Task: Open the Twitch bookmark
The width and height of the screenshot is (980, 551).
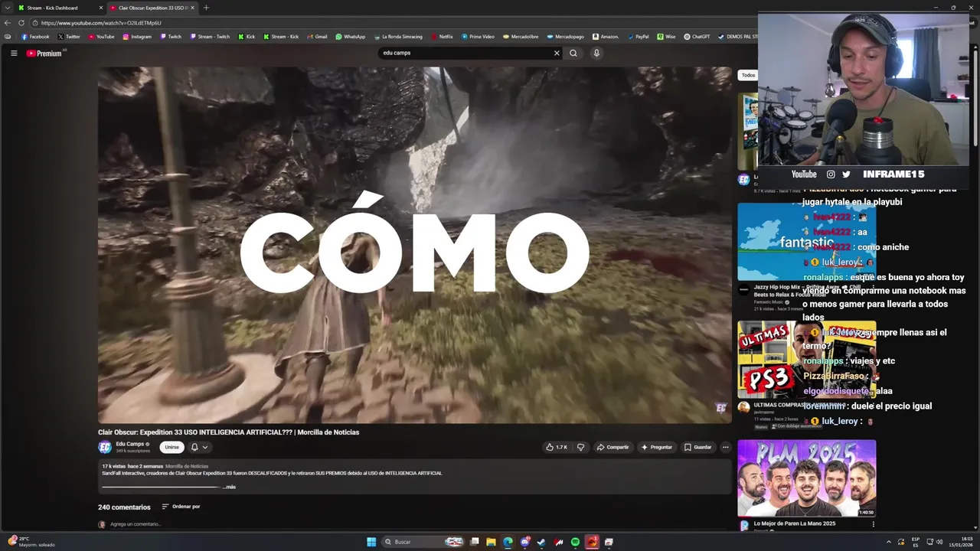Action: click(x=171, y=37)
